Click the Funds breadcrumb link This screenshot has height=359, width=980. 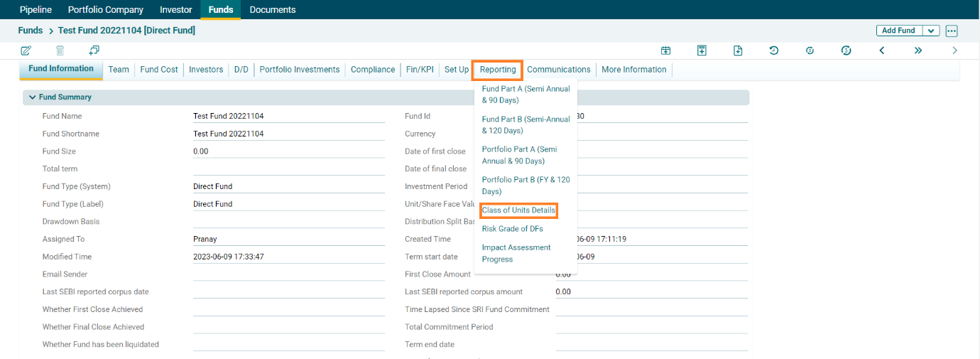pyautogui.click(x=30, y=31)
